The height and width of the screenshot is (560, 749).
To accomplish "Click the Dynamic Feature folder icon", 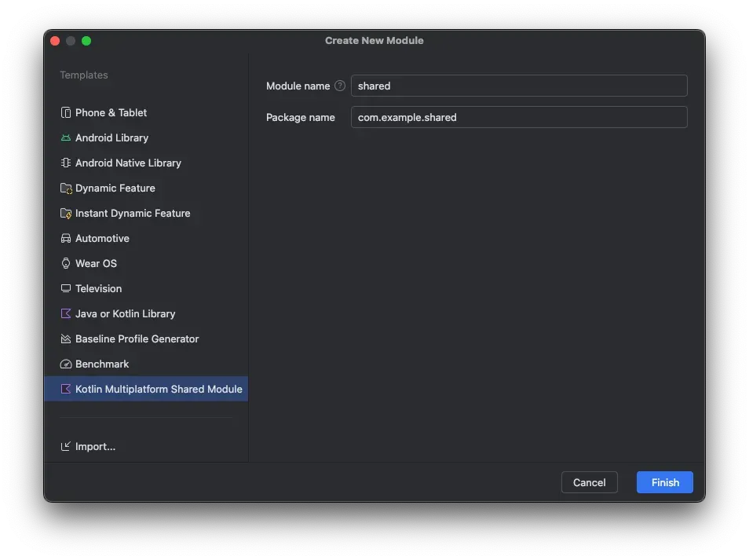I will point(66,188).
